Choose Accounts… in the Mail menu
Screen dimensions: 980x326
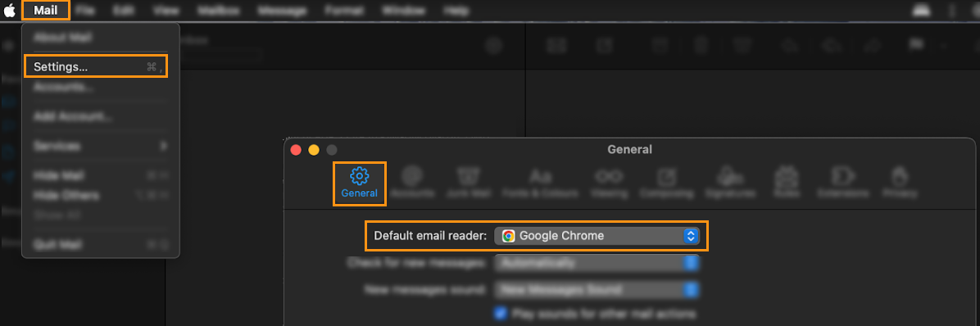101,87
